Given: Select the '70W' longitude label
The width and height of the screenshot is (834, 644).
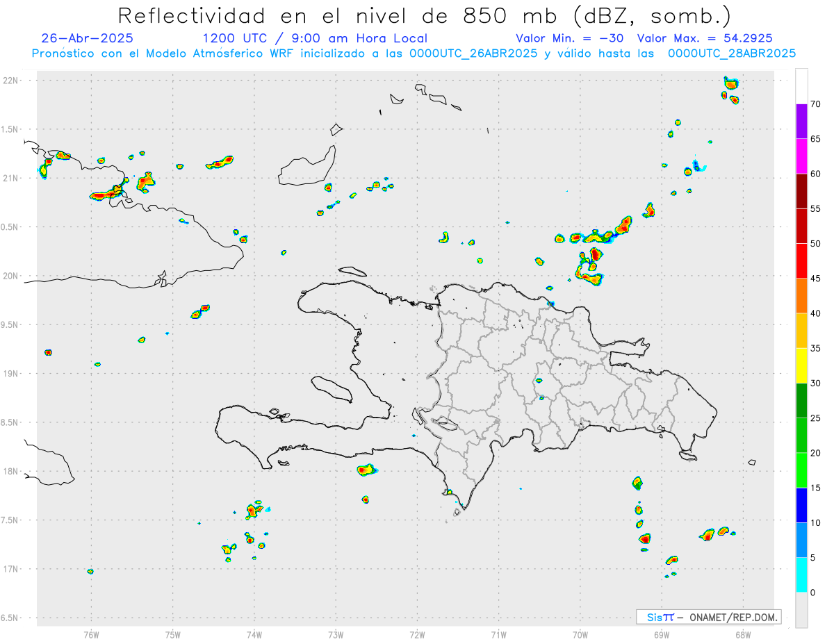Looking at the screenshot, I should pyautogui.click(x=580, y=634).
